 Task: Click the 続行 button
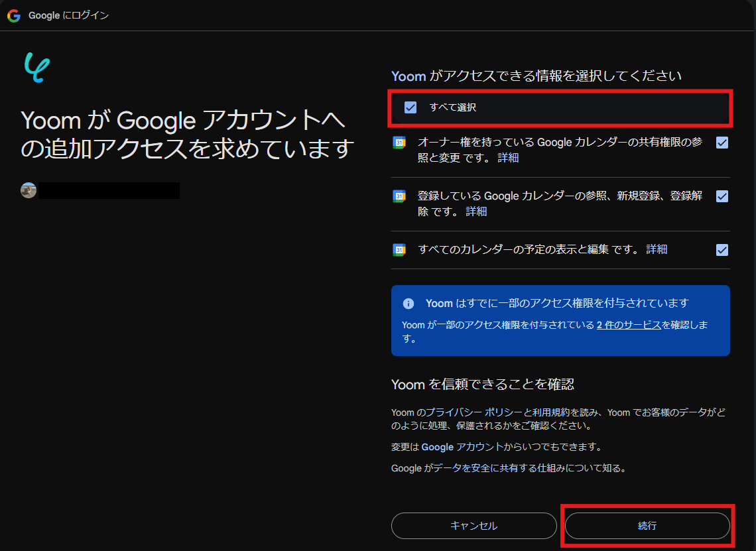(x=647, y=526)
